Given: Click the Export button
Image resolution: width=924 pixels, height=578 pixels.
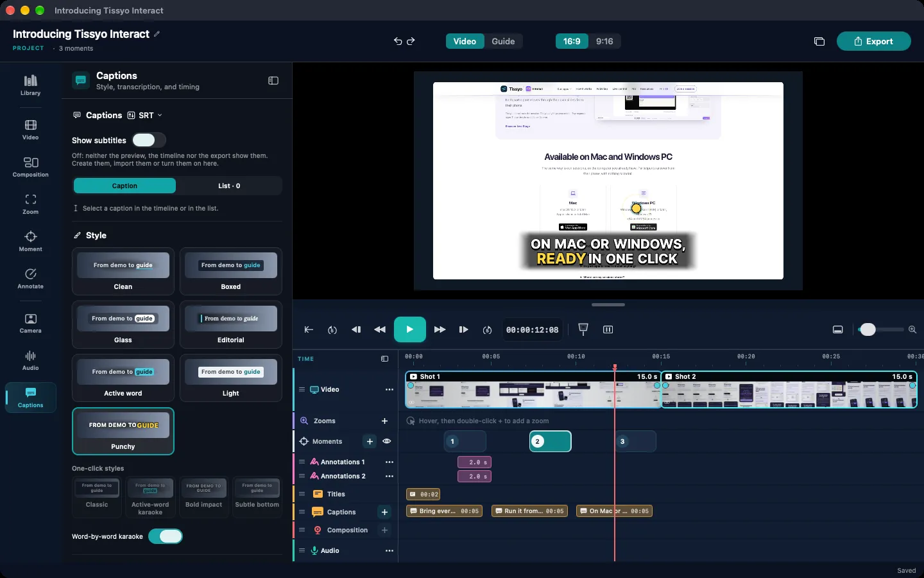Looking at the screenshot, I should point(873,41).
